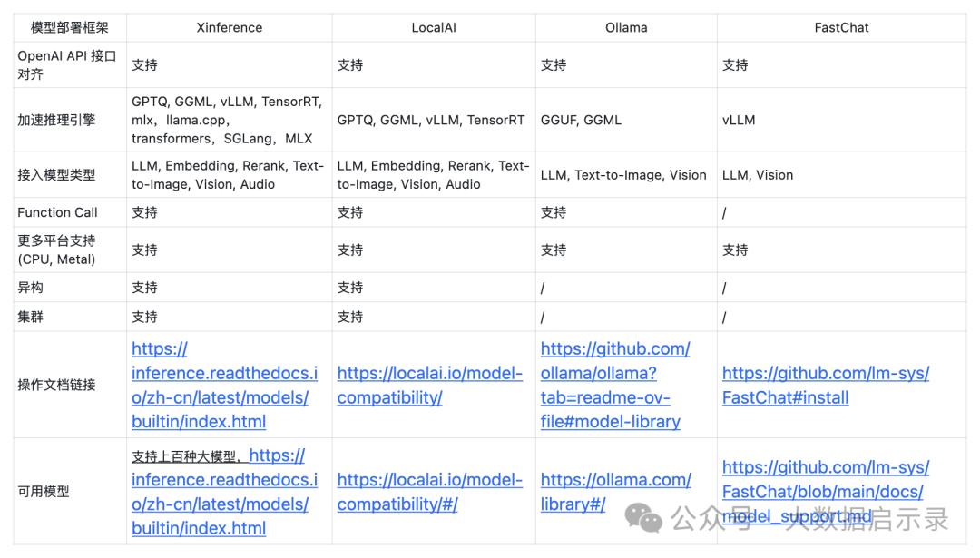Click 支持 for Xinference in OpenAI API row
The image size is (980, 558).
pos(144,65)
